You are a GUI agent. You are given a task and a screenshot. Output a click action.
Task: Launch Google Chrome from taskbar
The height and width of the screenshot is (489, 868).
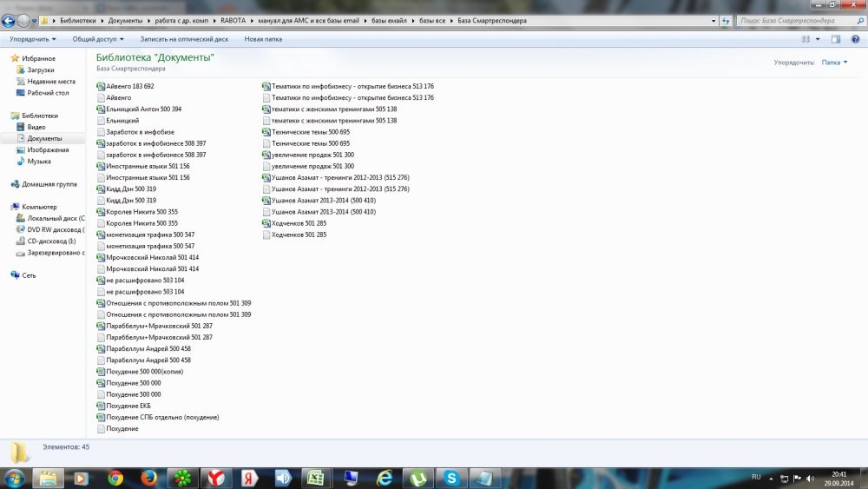click(x=115, y=478)
